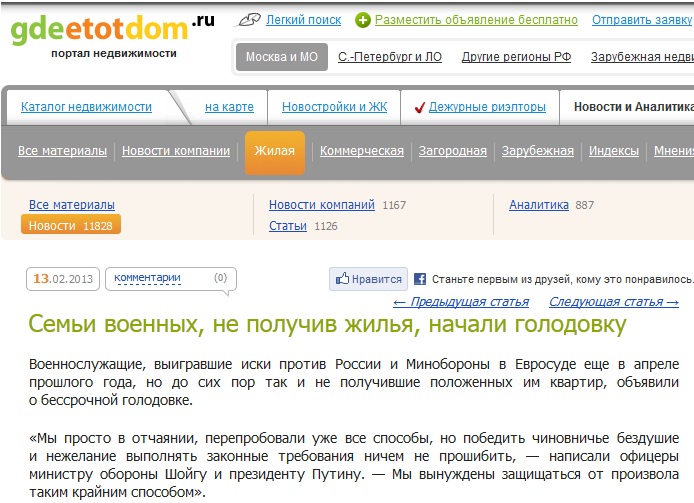
Task: Switch to С.-Петербург и ЛО region
Action: [x=390, y=57]
